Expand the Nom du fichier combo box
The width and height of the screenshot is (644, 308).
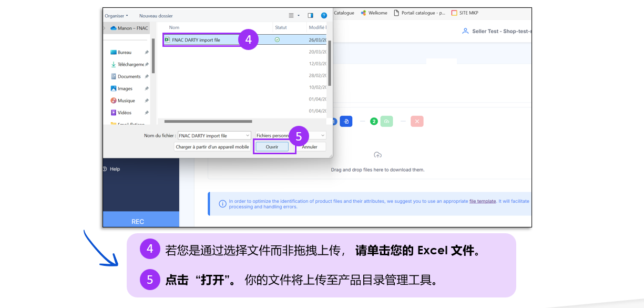(247, 136)
